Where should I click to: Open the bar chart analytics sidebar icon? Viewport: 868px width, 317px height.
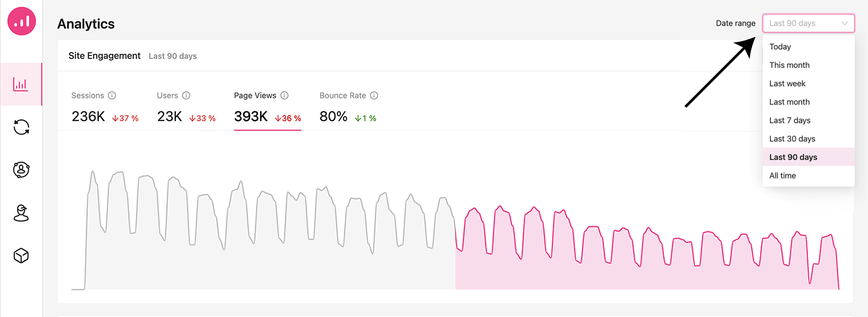point(21,85)
